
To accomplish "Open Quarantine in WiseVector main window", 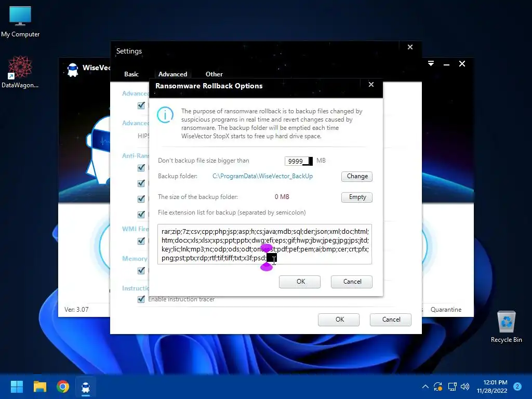I will click(446, 310).
